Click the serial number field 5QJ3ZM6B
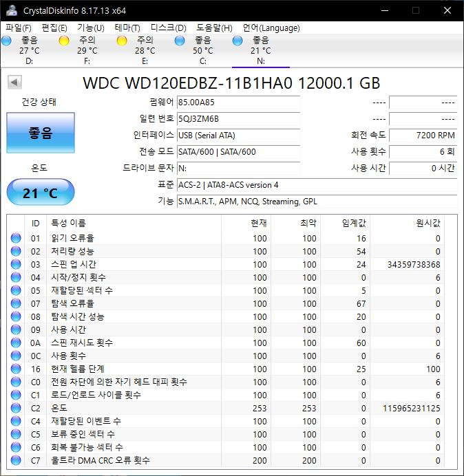 (238, 119)
